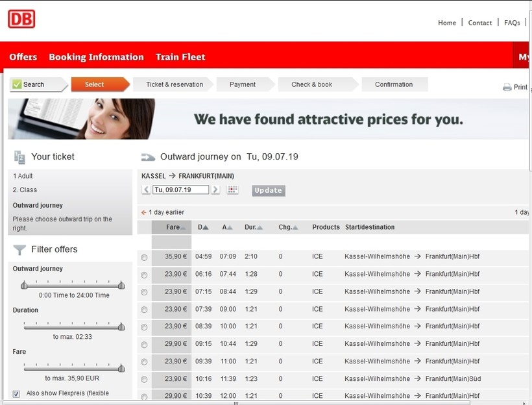Click the ticket icon beside Your ticket
The image size is (532, 405).
click(x=19, y=157)
